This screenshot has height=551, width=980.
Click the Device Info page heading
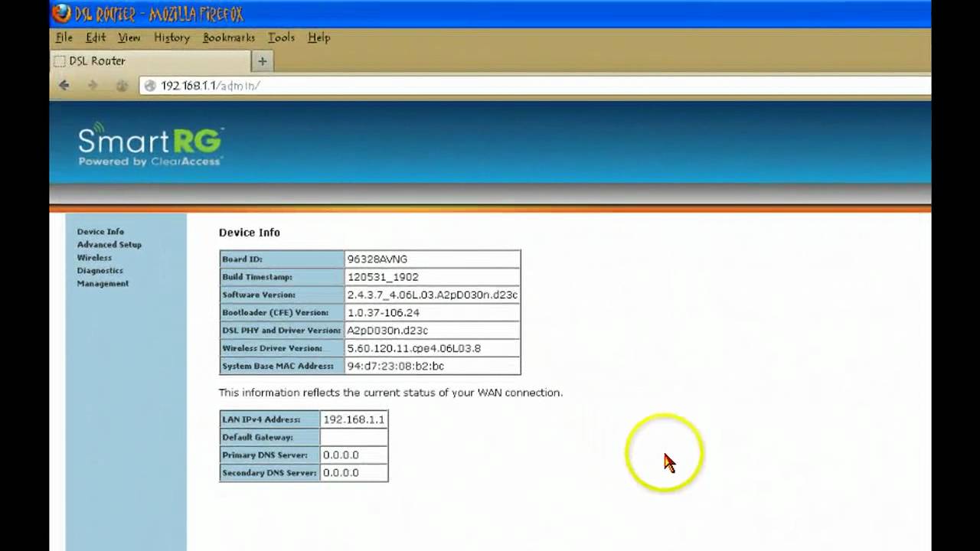pos(250,233)
